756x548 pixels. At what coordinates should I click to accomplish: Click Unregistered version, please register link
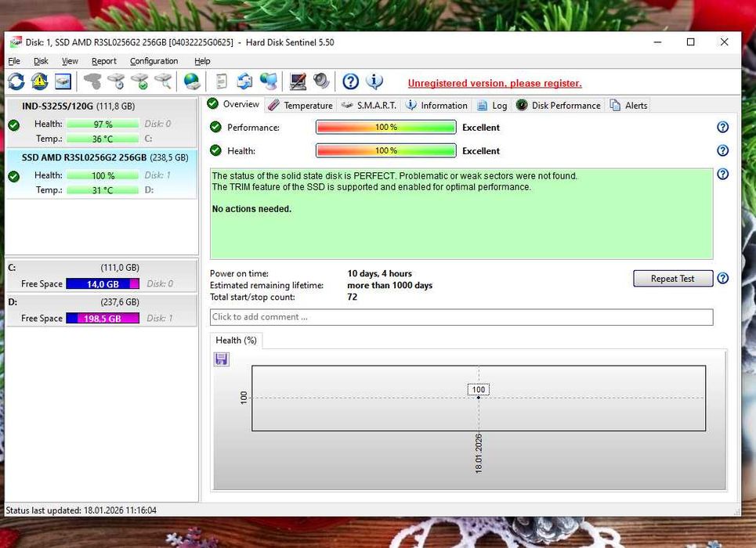(494, 83)
